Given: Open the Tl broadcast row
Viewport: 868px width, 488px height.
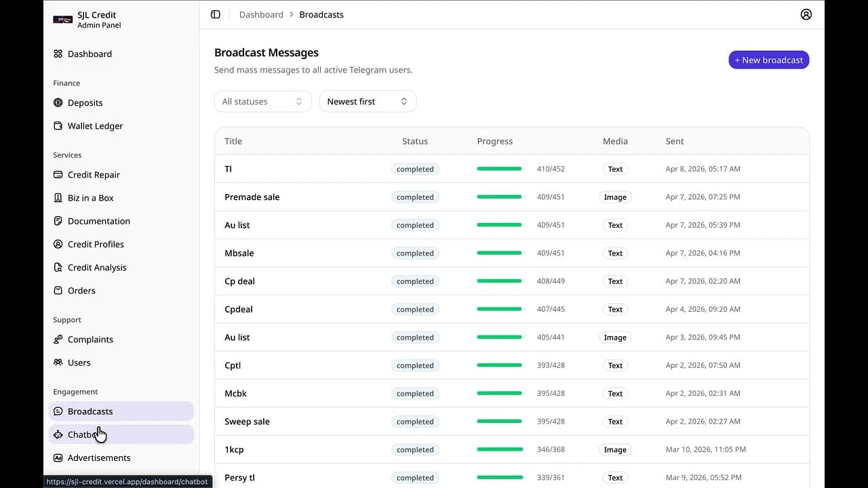Looking at the screenshot, I should (512, 169).
